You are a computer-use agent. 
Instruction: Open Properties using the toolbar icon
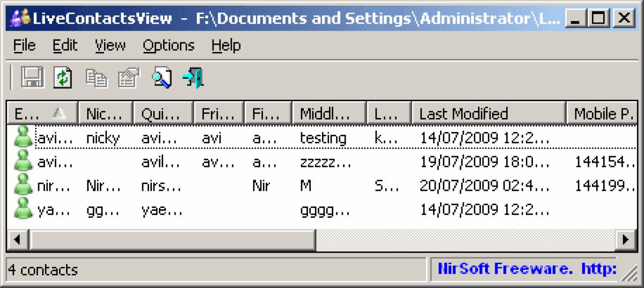128,78
